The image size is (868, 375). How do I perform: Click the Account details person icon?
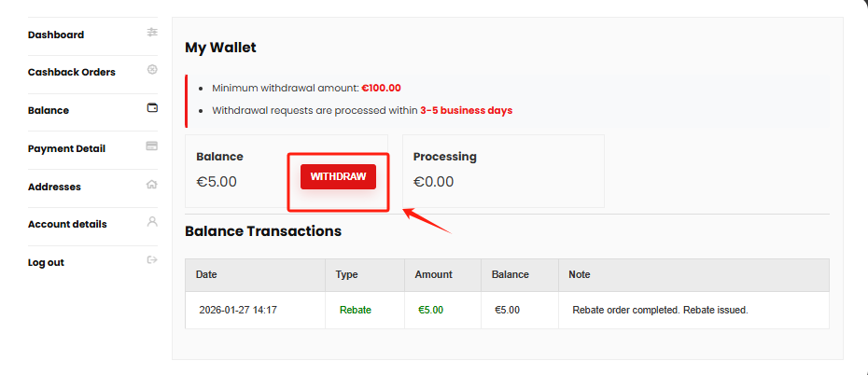pos(152,222)
